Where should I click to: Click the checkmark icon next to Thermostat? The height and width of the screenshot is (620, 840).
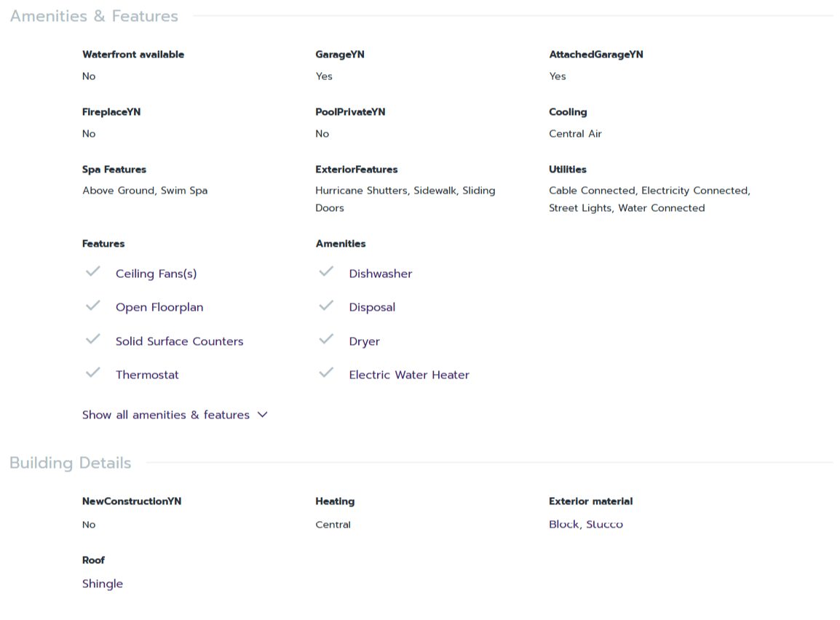(x=92, y=373)
